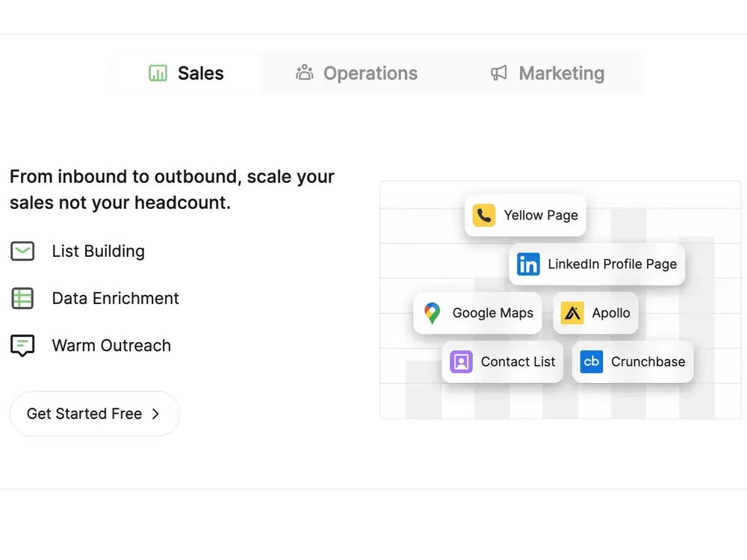The height and width of the screenshot is (560, 747).
Task: Click the Data Enrichment table icon
Action: tap(22, 298)
